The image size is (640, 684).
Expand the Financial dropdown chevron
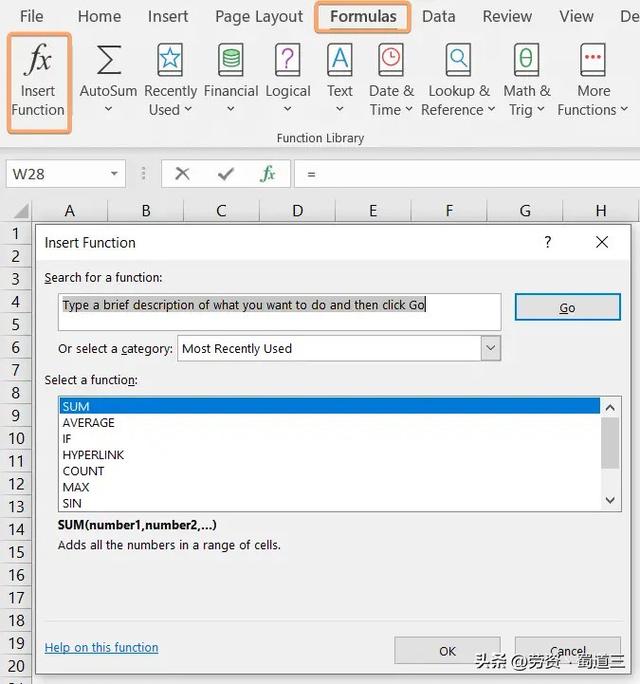(231, 109)
